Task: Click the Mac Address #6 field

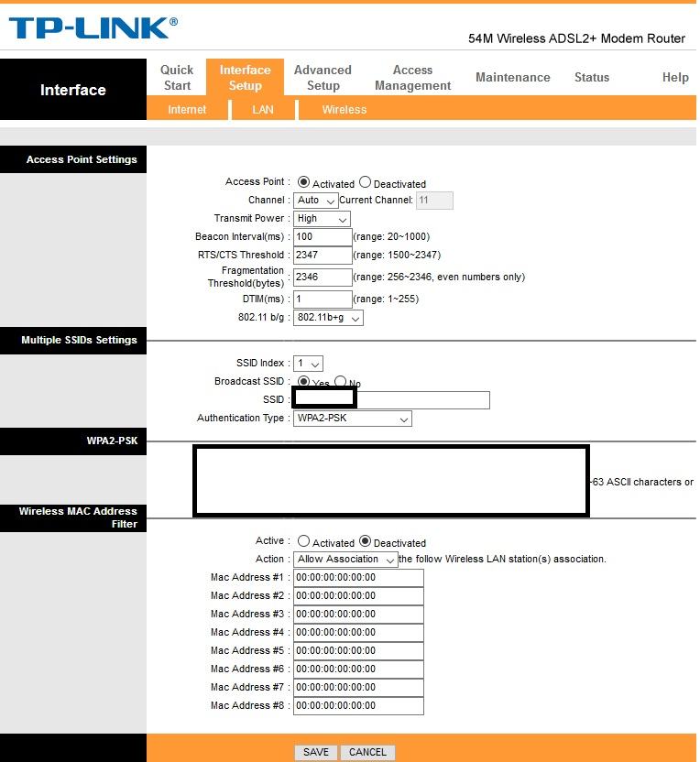Action: coord(358,669)
